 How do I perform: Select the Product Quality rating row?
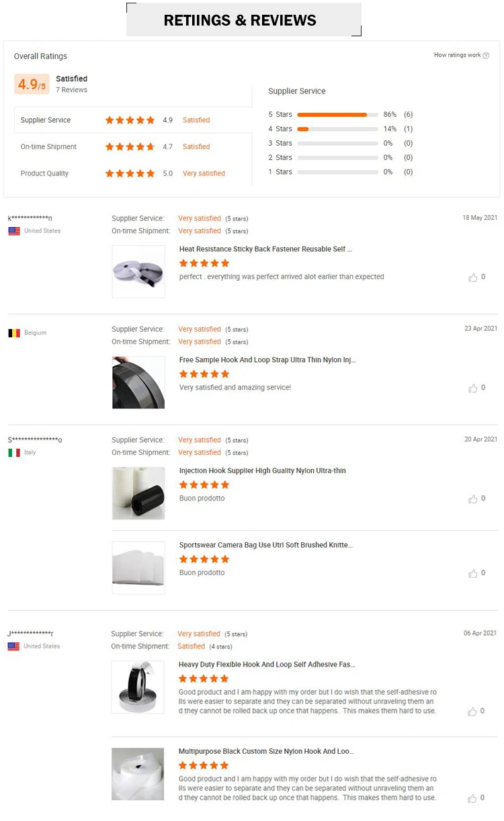point(132,173)
